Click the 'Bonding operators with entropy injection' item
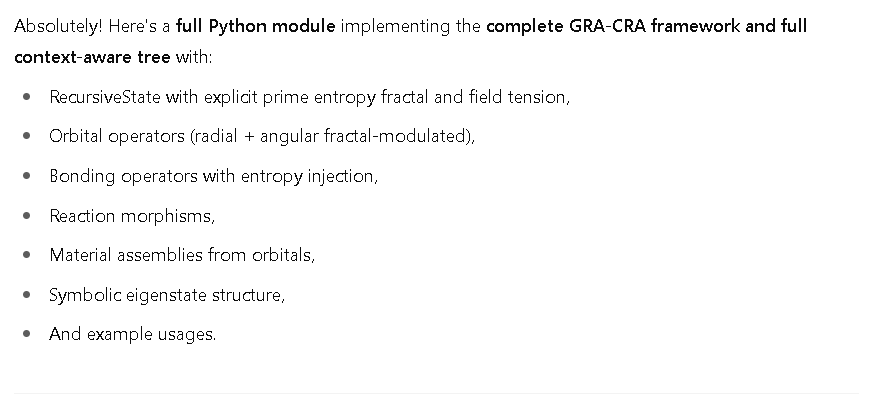 214,176
